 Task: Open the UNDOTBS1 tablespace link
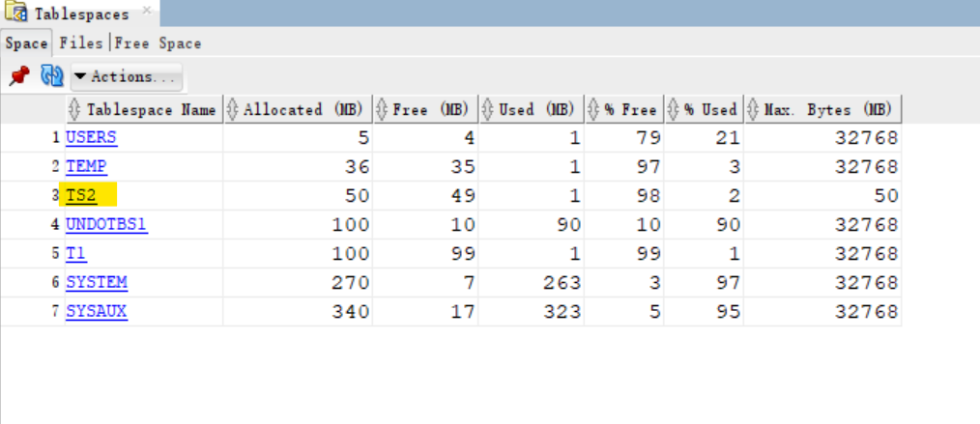(x=107, y=224)
